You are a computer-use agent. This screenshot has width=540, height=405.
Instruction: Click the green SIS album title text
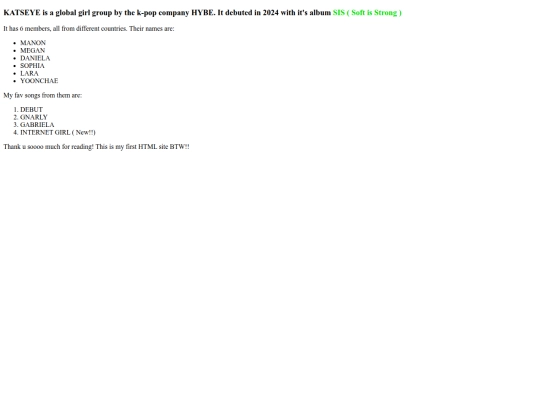click(x=367, y=13)
